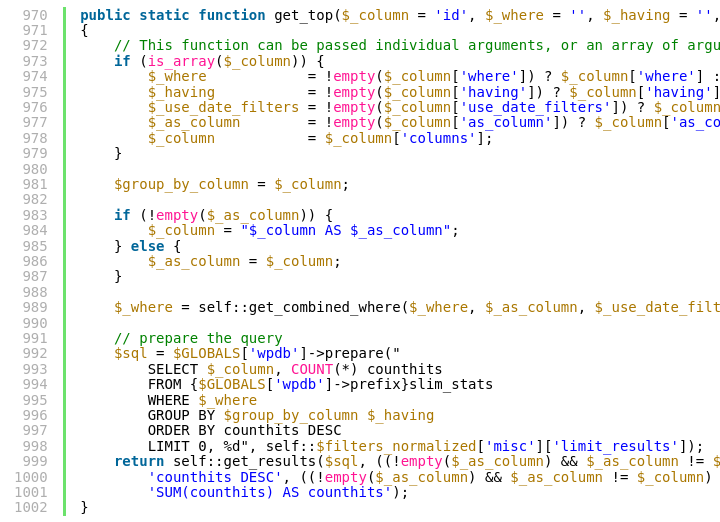Click '$group_by_column' on line 981

click(x=181, y=185)
